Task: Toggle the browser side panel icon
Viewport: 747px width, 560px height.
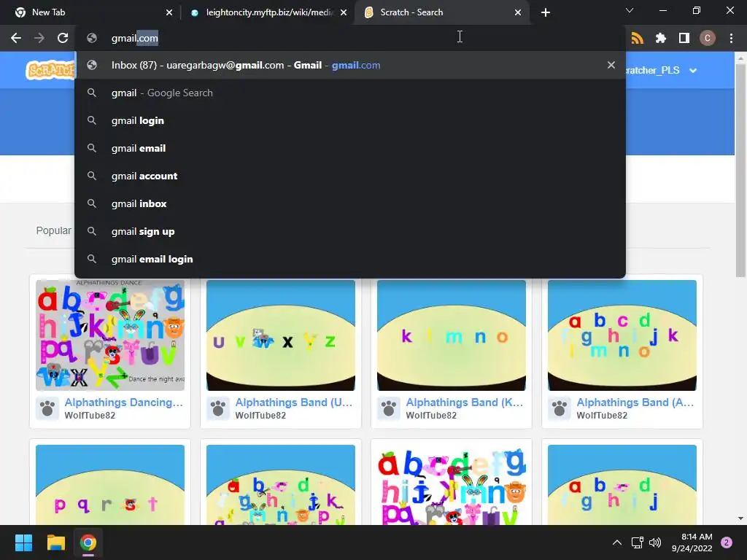Action: click(x=684, y=38)
